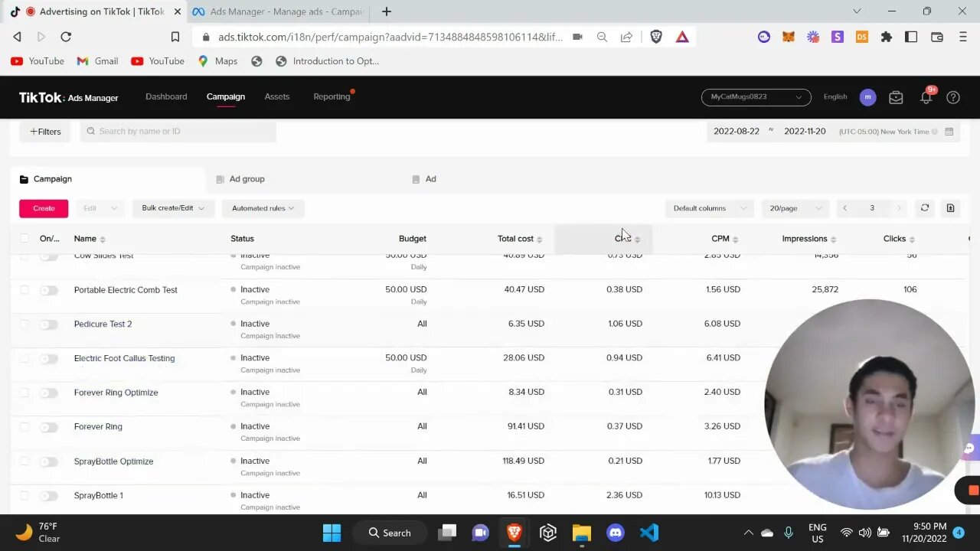Click the Filters button
The image size is (980, 551).
44,132
